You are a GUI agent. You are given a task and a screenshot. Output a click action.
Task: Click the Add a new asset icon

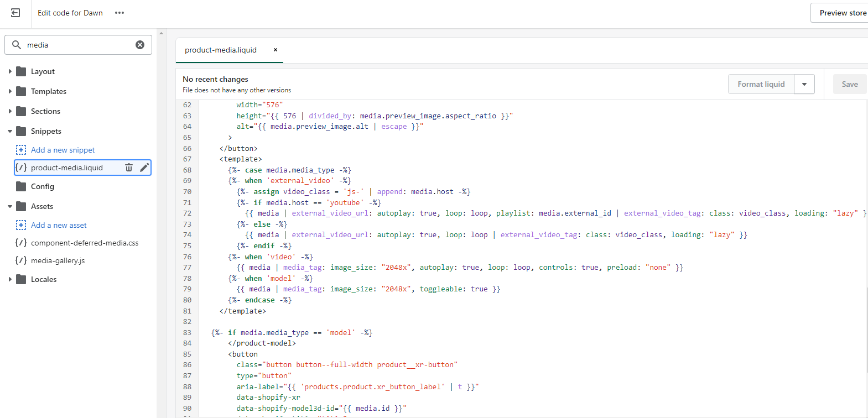point(21,225)
